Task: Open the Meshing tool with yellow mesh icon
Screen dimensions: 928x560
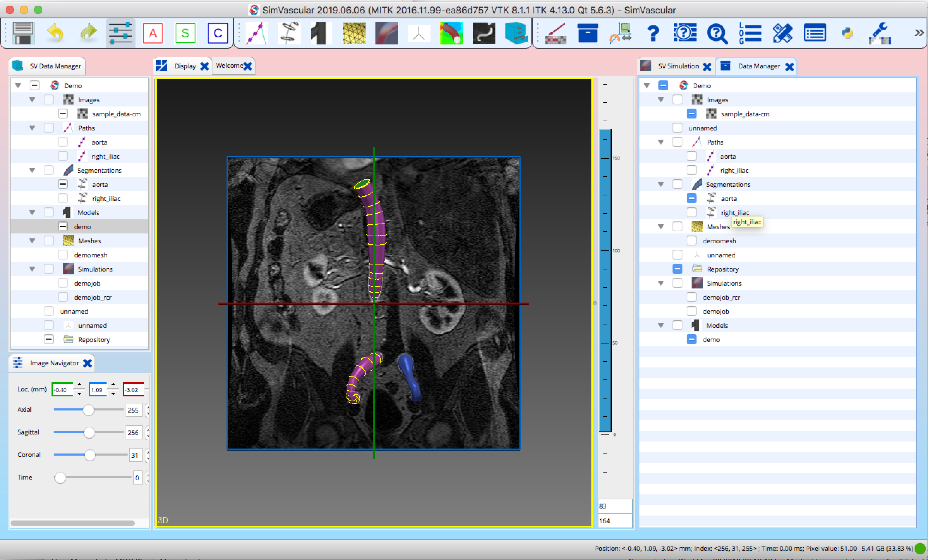Action: click(x=354, y=33)
